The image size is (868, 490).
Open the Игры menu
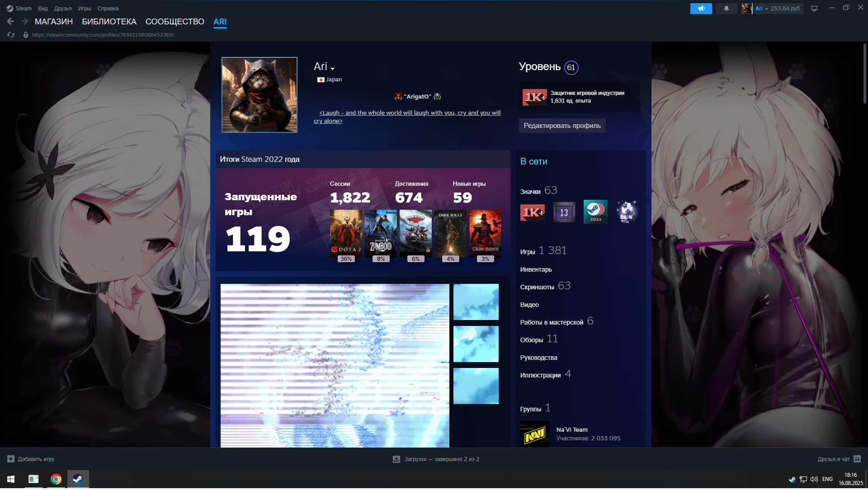(x=85, y=9)
